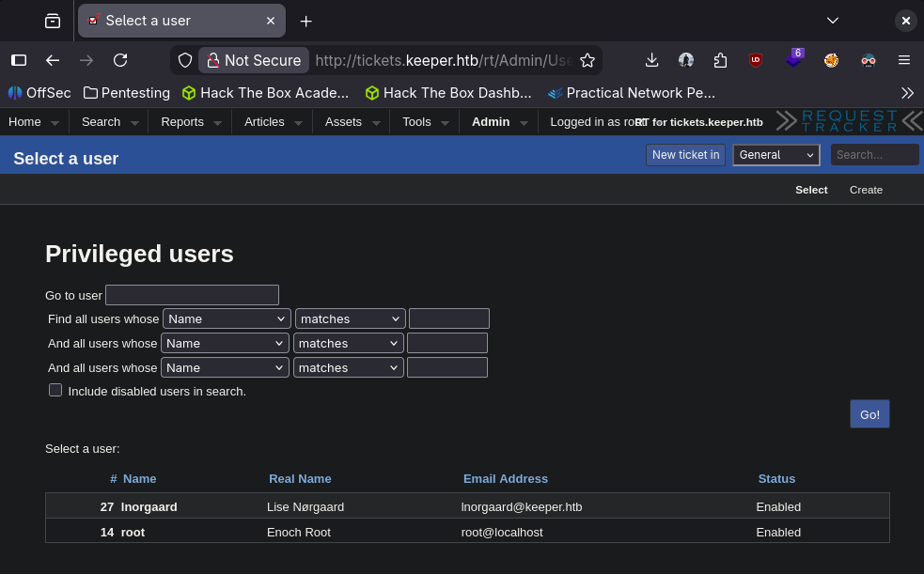Open the first matches operator dropdown
Image resolution: width=924 pixels, height=574 pixels.
coord(350,318)
